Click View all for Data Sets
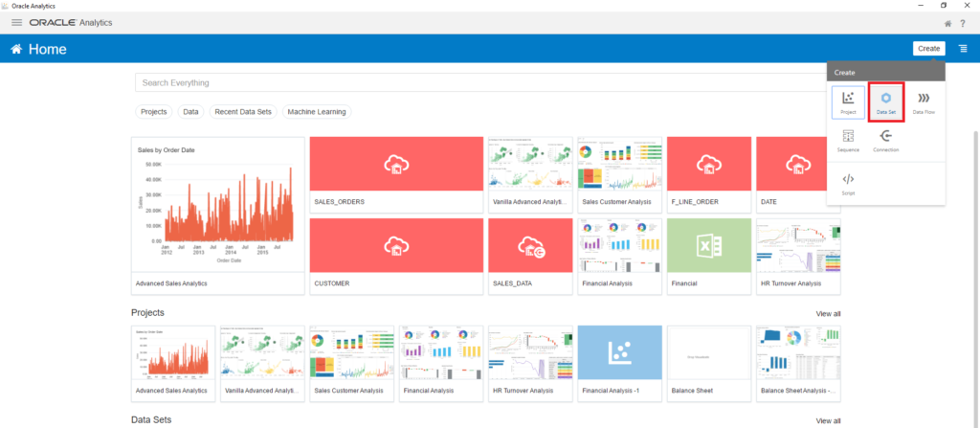Viewport: 980px width, 428px height. (x=828, y=421)
